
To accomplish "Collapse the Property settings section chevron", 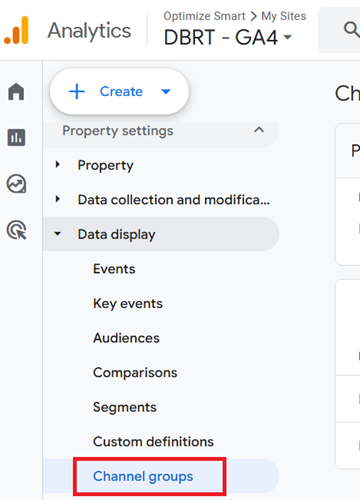I will tap(259, 130).
